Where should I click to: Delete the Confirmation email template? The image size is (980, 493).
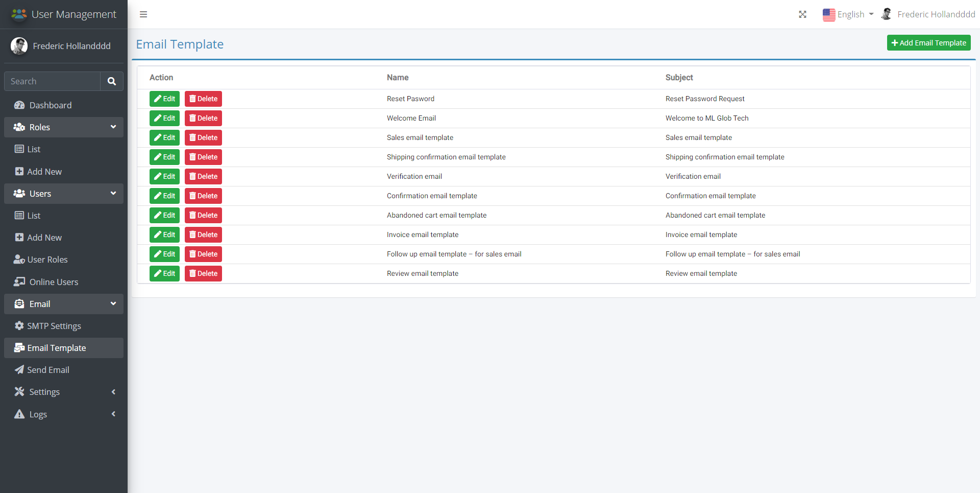click(203, 196)
